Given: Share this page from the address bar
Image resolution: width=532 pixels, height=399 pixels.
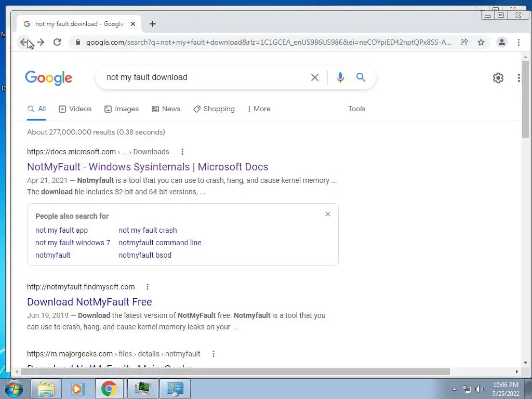Looking at the screenshot, I should pos(464,42).
